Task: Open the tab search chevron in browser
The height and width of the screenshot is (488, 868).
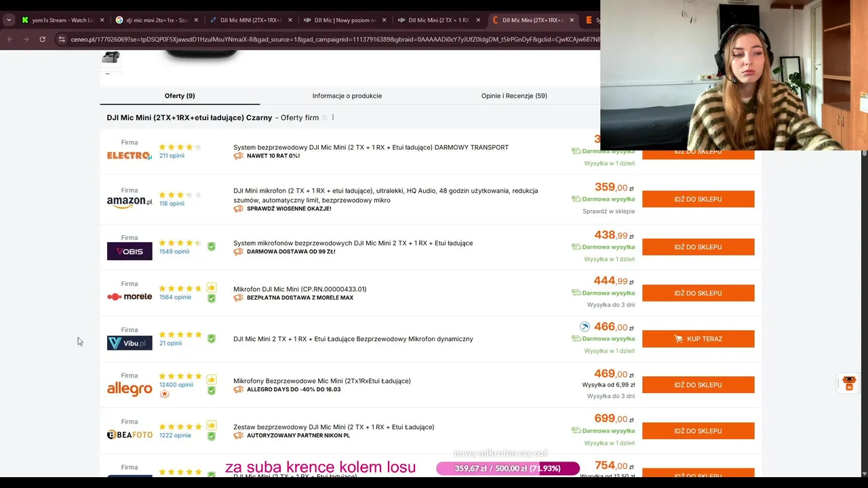Action: (x=9, y=20)
